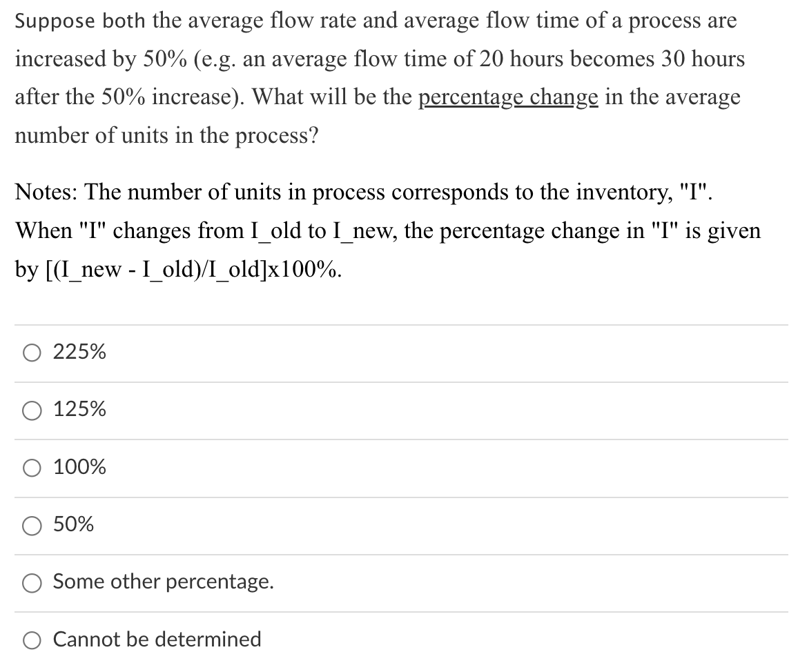Image resolution: width=798 pixels, height=672 pixels.
Task: Click the 100% answer label text
Action: point(79,468)
